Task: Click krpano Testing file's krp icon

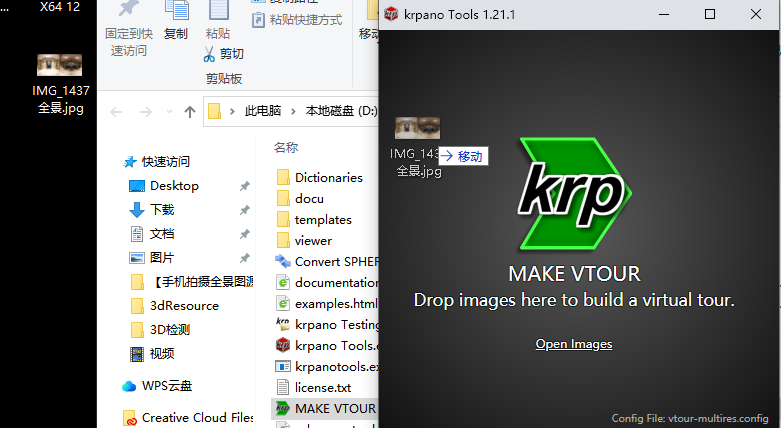Action: (283, 324)
